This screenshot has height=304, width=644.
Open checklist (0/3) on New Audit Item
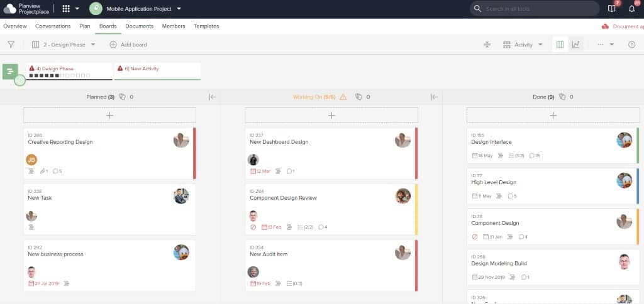point(294,283)
